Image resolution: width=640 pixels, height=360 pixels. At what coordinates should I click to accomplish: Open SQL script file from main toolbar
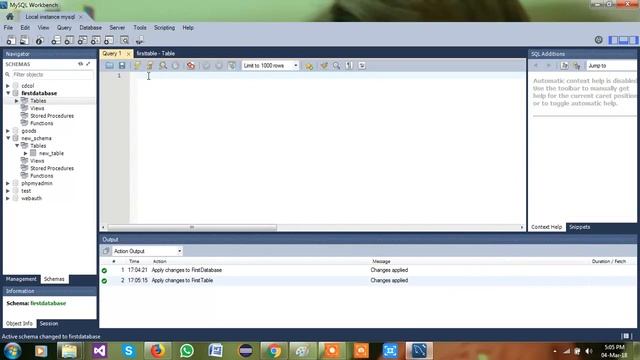(x=24, y=40)
